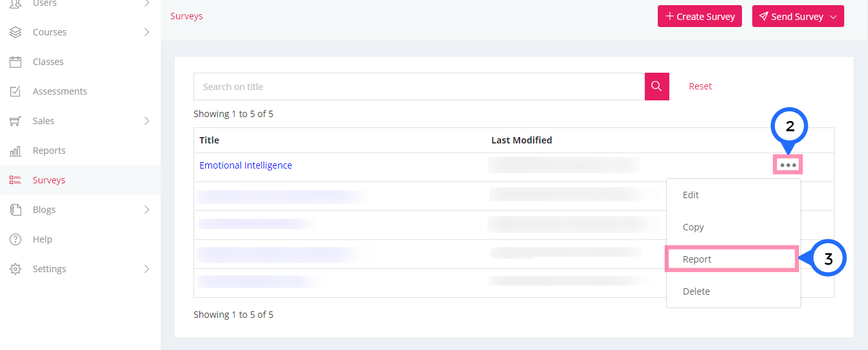Click the Surveys breadcrumb link
The width and height of the screenshot is (868, 350).
pos(186,16)
